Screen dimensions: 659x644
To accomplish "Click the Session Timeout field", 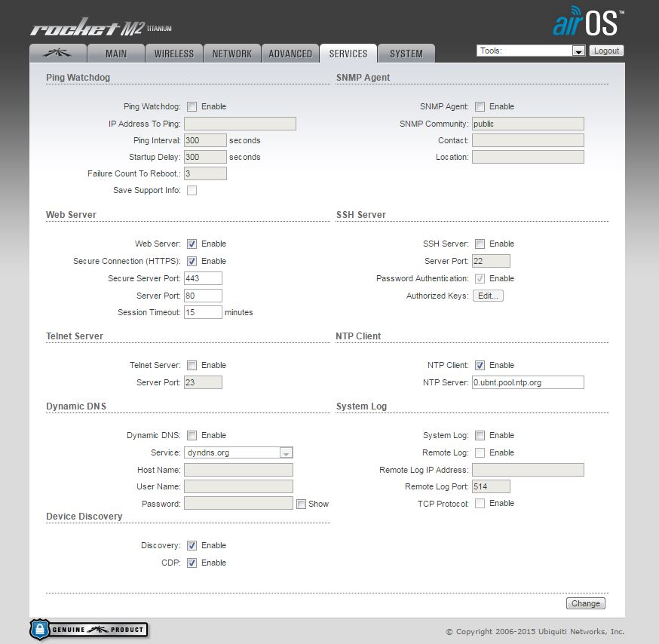I will [x=203, y=312].
